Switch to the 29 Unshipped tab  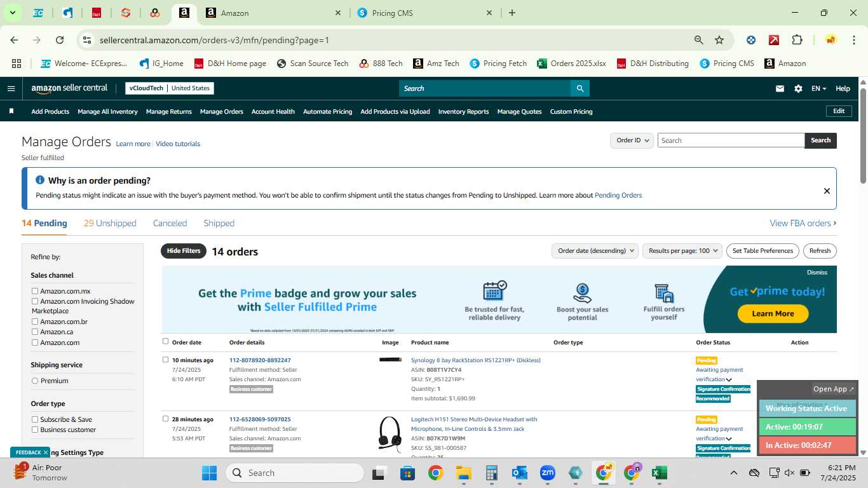point(110,223)
